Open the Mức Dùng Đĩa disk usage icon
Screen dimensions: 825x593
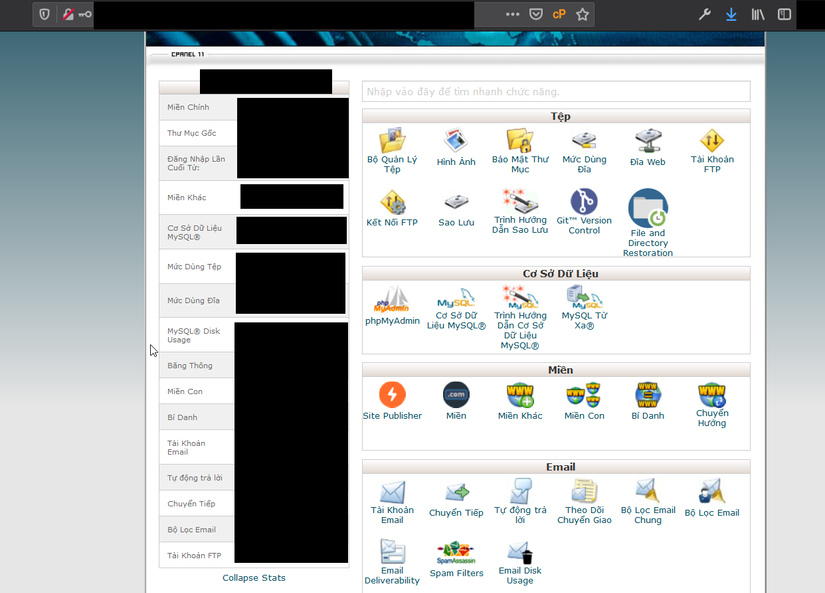584,141
